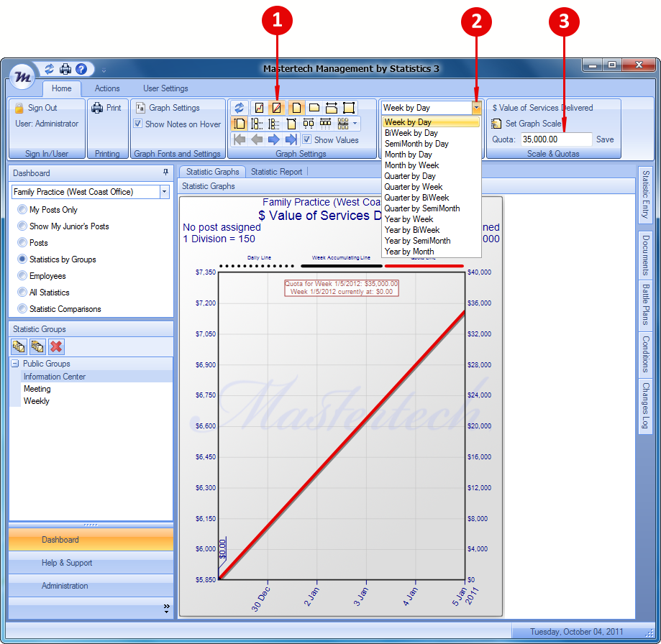Select one graph per column height icon
Screen dimensions: 661x644
coord(239,124)
